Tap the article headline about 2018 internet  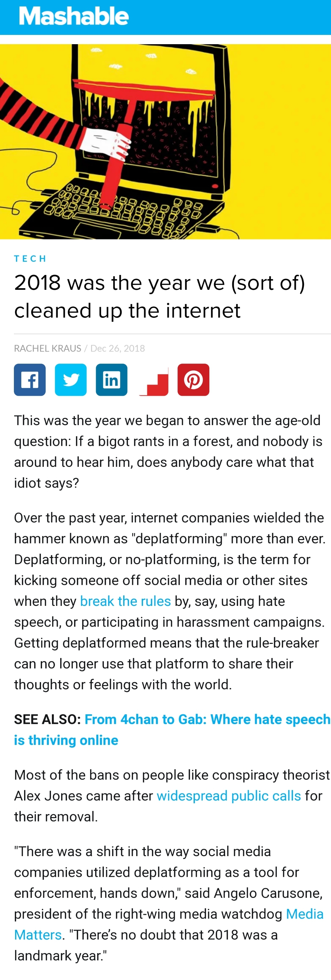click(160, 296)
